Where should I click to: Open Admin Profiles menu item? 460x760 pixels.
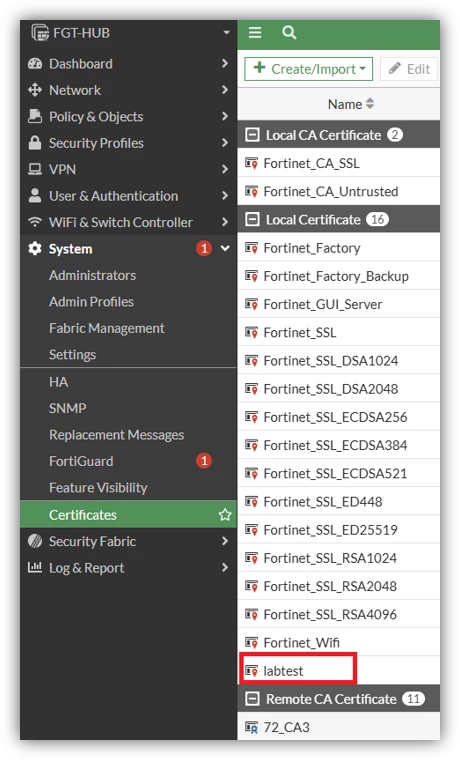coord(91,301)
